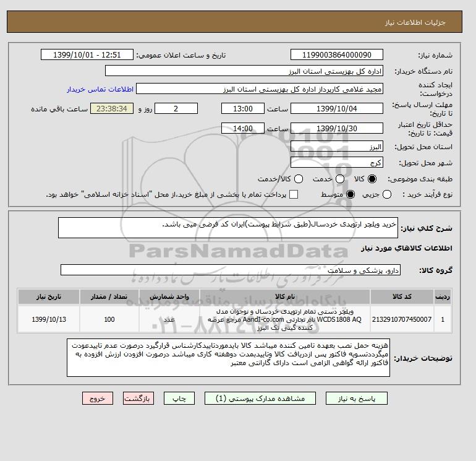Image resolution: width=476 pixels, height=461 pixels.
Task: Click the row number cell 1
Action: (x=443, y=319)
